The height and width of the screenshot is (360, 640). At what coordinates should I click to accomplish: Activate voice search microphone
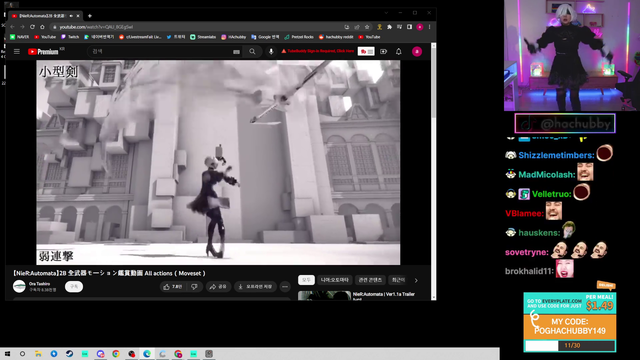click(271, 51)
